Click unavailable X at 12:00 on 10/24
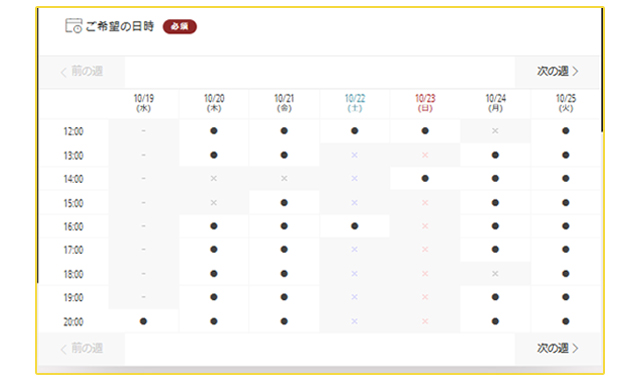The height and width of the screenshot is (380, 640). tap(495, 131)
